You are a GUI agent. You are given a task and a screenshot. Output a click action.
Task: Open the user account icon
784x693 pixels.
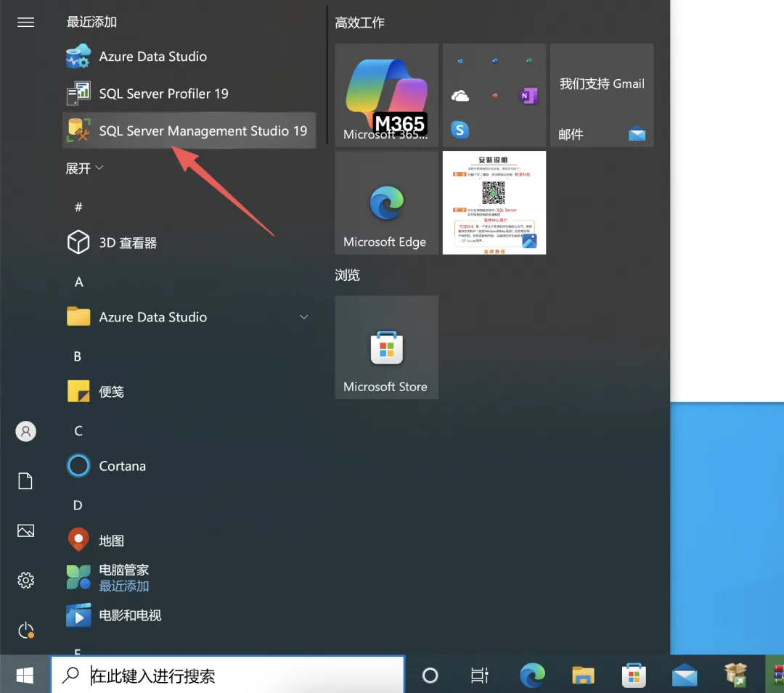pyautogui.click(x=25, y=431)
